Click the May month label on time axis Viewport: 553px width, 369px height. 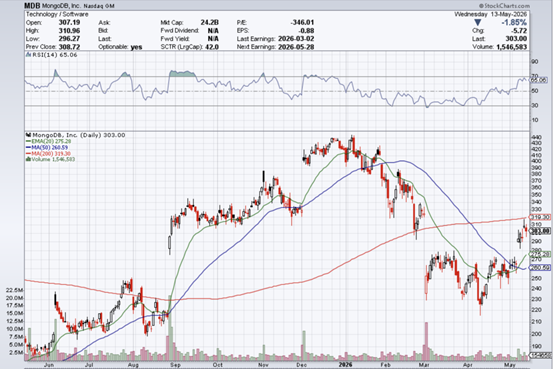(510, 365)
